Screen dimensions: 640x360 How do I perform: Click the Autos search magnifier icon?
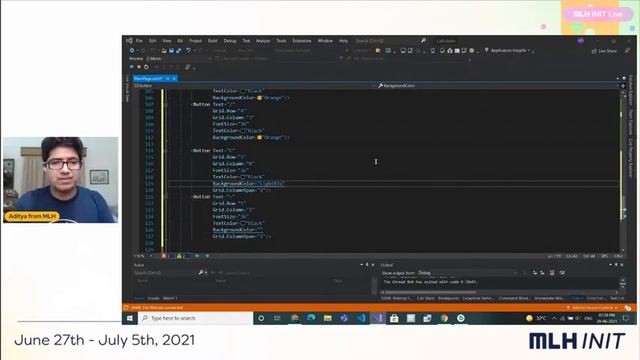pyautogui.click(x=201, y=272)
